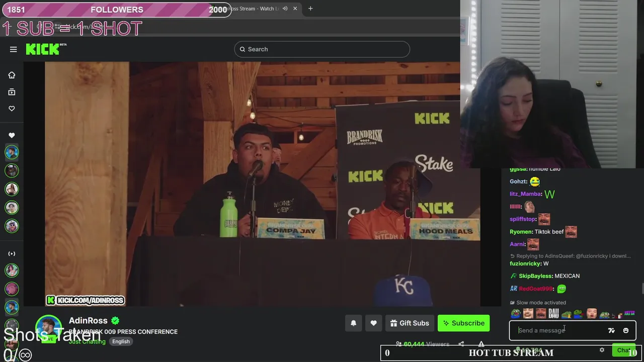The image size is (644, 362).
Task: Click the 'Replying to AdinsQueef' reply line
Action: point(571,256)
